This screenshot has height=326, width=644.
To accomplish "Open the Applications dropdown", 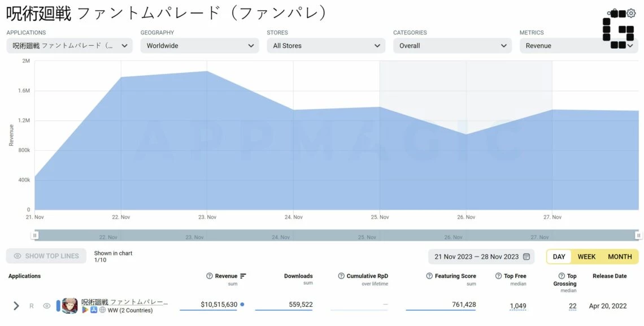I will (x=69, y=46).
